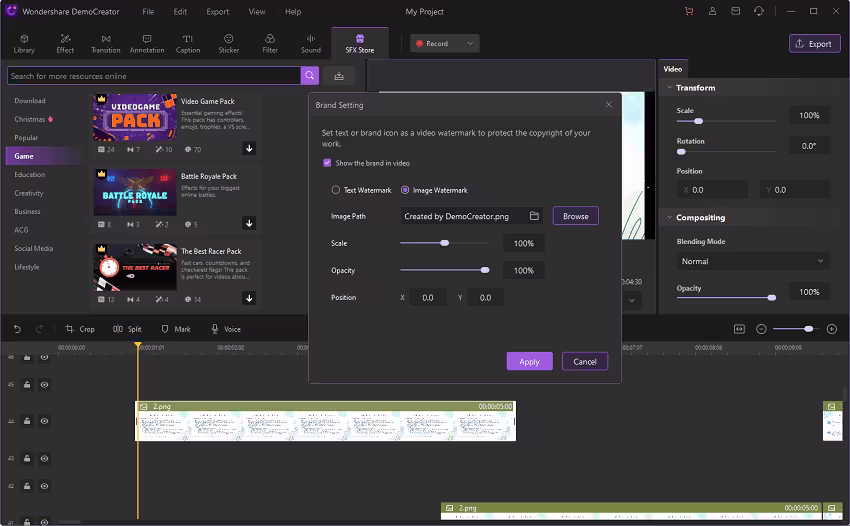Click the purple search magnifier button

[310, 75]
